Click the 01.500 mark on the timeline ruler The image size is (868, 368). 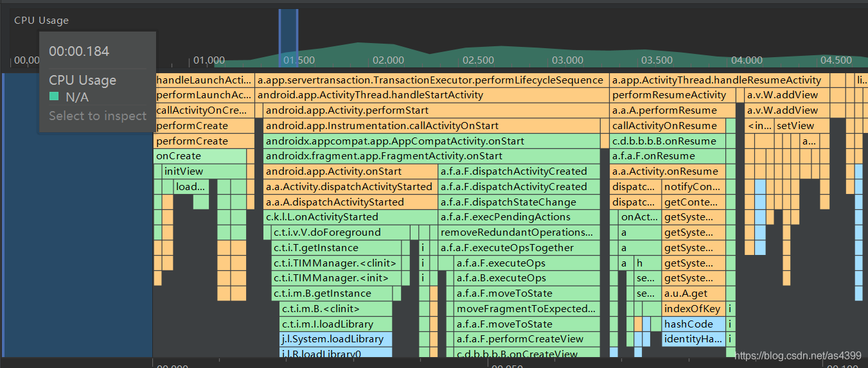coord(298,60)
